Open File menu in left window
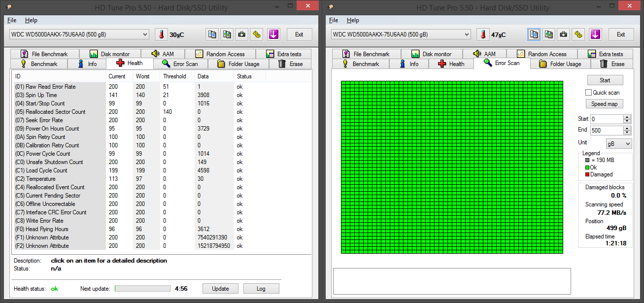644x303 pixels. [x=12, y=20]
